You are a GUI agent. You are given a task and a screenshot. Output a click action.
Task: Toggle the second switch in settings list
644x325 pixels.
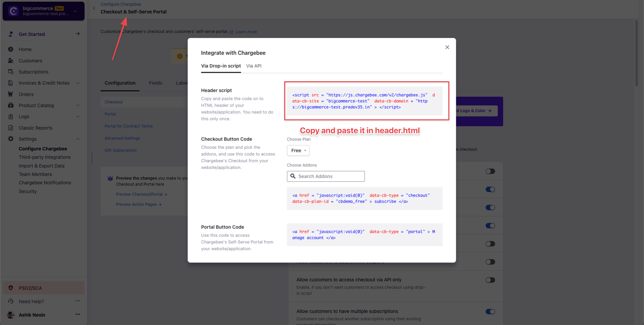490,189
